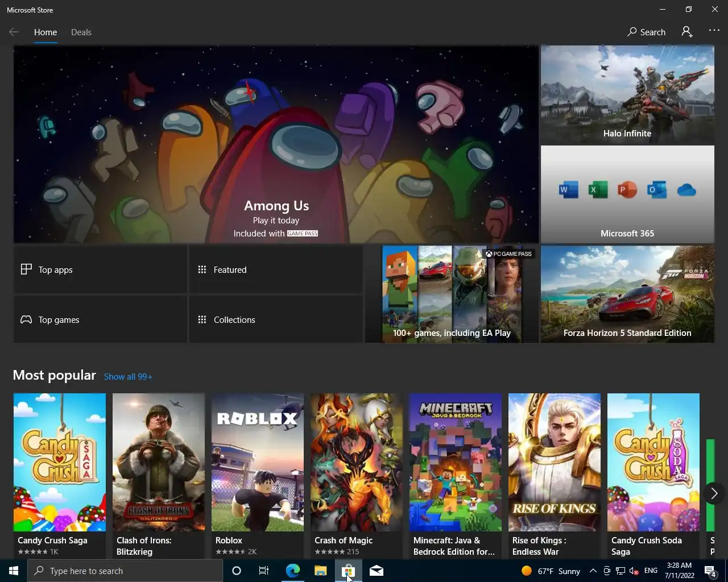This screenshot has width=728, height=582.
Task: Open the Halo Infinite tile
Action: pyautogui.click(x=627, y=94)
